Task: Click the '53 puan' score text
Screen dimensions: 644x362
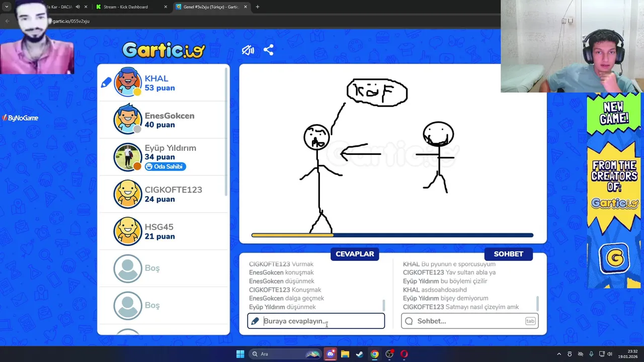Action: 160,88
